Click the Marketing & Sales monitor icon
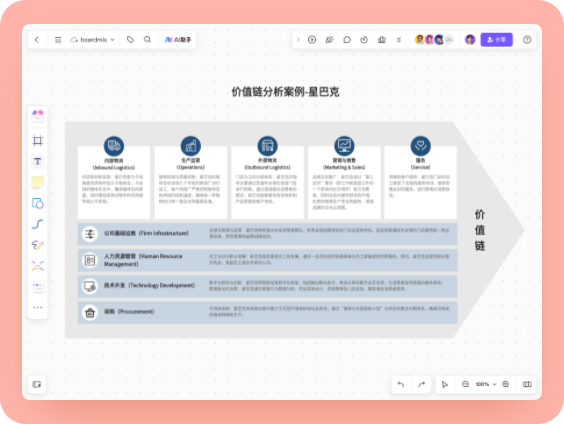564x424 pixels. (344, 146)
